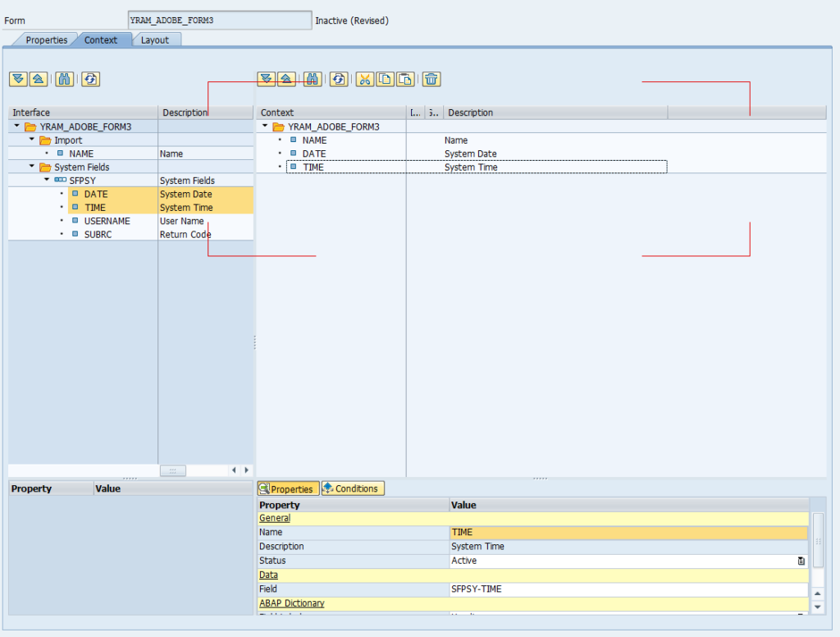The image size is (840, 637).
Task: Open the Status value list icon
Action: 801,561
